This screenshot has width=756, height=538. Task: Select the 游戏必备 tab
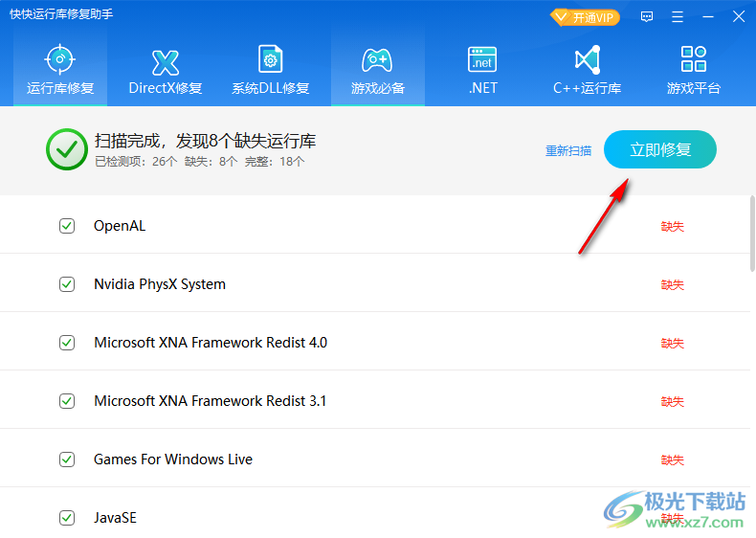(377, 69)
